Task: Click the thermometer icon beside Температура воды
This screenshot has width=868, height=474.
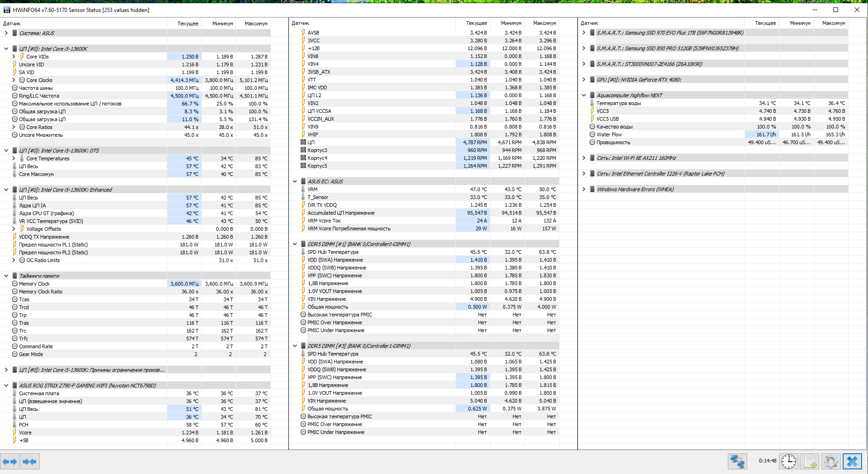Action: 592,103
